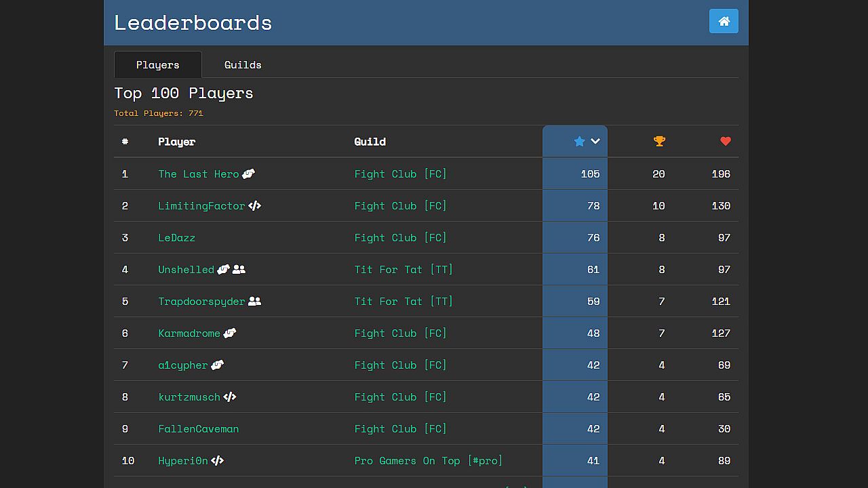
Task: Click the Player column header
Action: tap(176, 142)
